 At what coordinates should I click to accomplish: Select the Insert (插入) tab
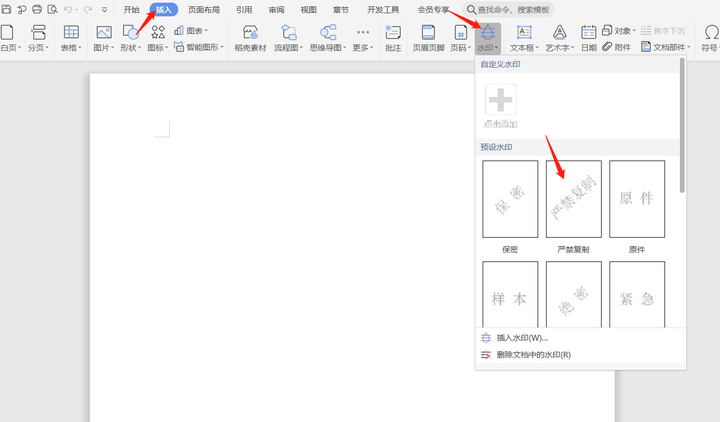click(x=163, y=10)
